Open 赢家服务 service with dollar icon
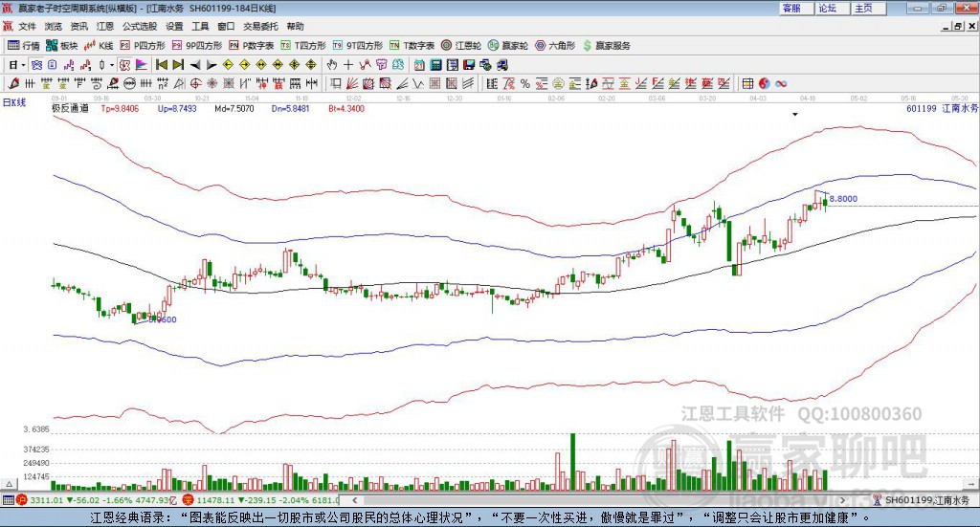 click(x=606, y=46)
